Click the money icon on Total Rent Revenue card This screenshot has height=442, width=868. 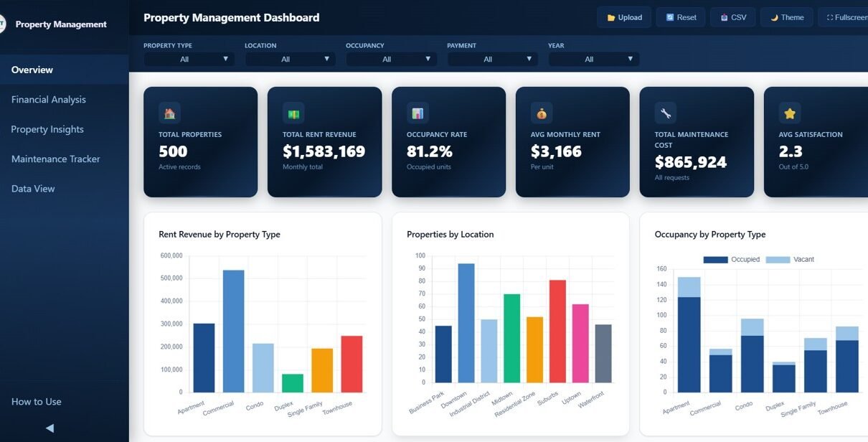[293, 113]
